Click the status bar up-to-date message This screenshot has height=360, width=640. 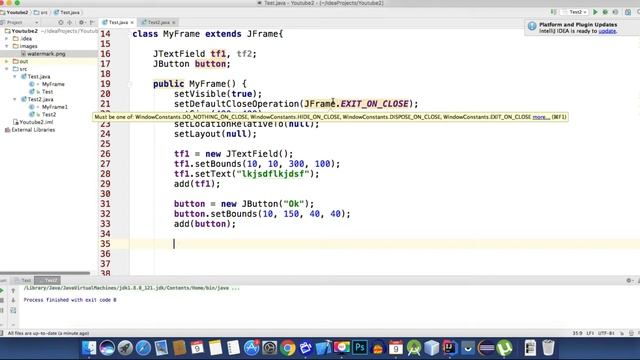click(48, 333)
